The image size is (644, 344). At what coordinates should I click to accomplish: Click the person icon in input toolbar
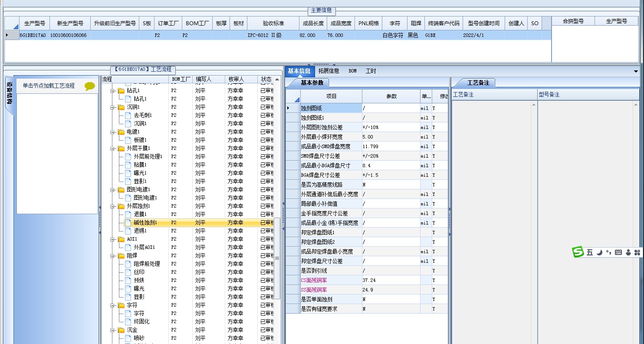click(x=628, y=252)
